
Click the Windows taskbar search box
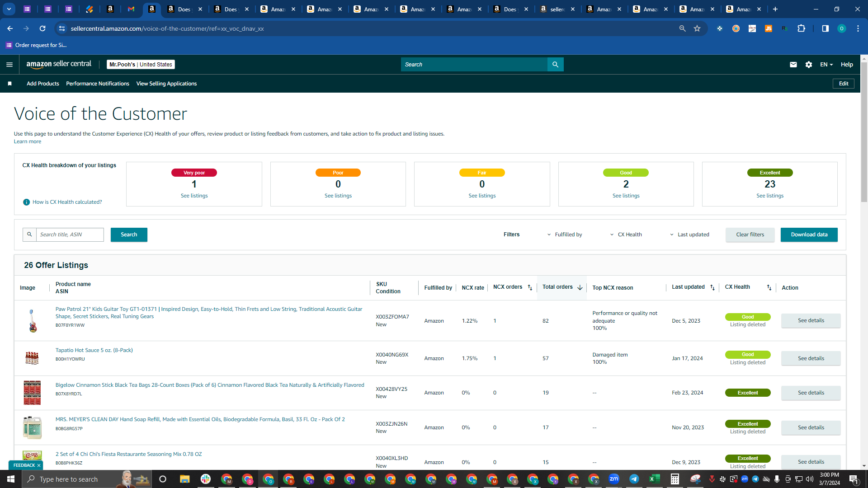[86, 479]
